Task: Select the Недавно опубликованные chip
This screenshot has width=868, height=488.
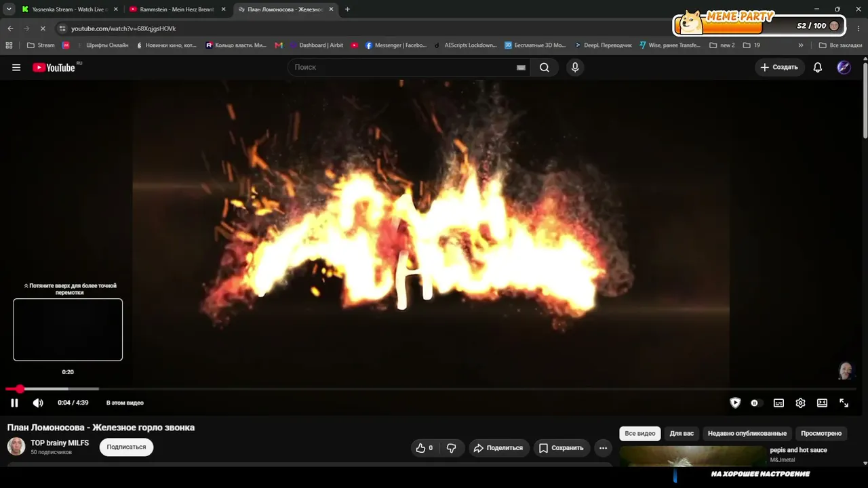Action: tap(747, 434)
